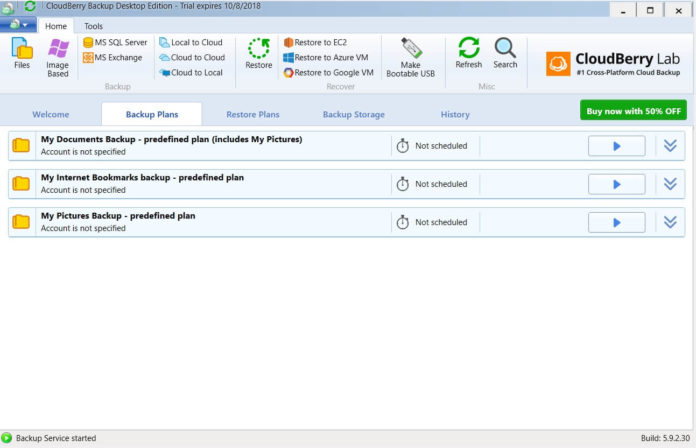Select Cloud to Local backup
696x448 pixels.
[191, 72]
